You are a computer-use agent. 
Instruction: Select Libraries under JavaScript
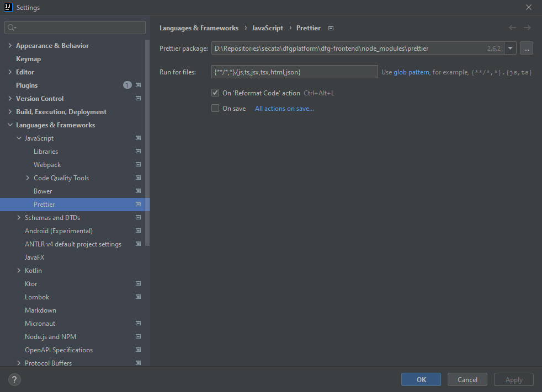tap(46, 151)
